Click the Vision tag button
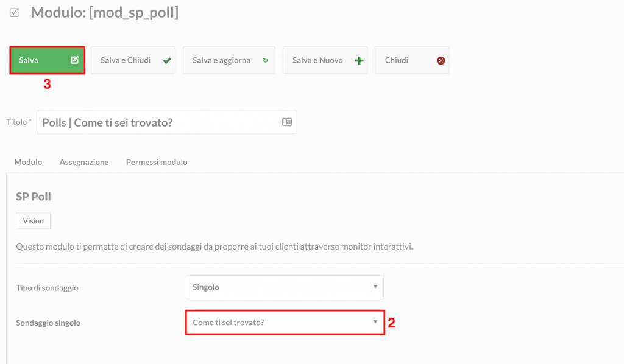 33,220
